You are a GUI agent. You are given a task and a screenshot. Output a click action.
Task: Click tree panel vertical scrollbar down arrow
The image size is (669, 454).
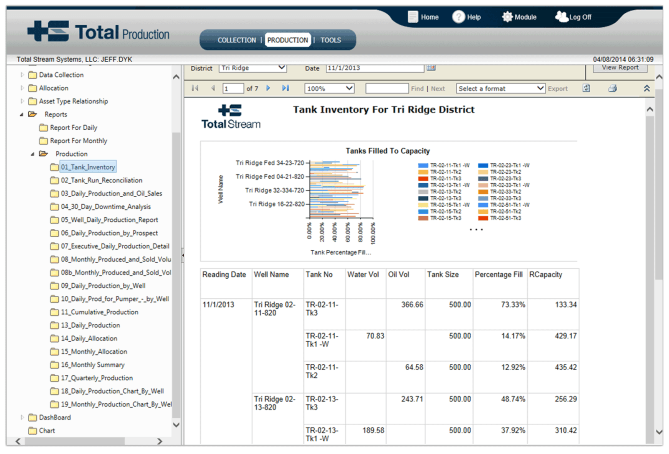(x=176, y=425)
